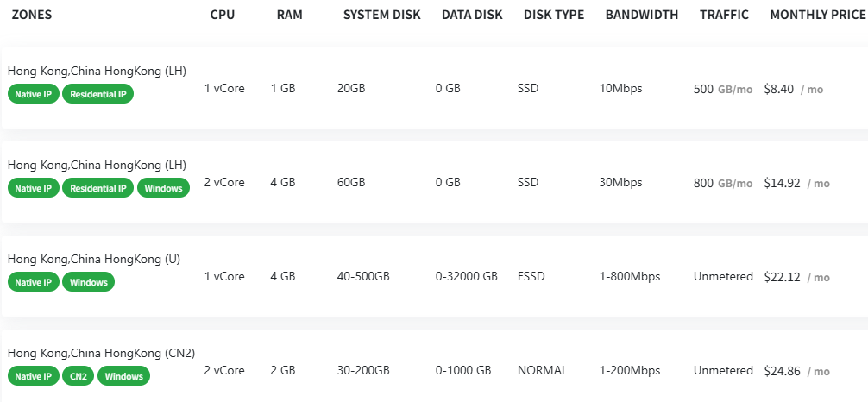Click the 1-800Mbps bandwidth value
The height and width of the screenshot is (402, 868).
tap(629, 277)
